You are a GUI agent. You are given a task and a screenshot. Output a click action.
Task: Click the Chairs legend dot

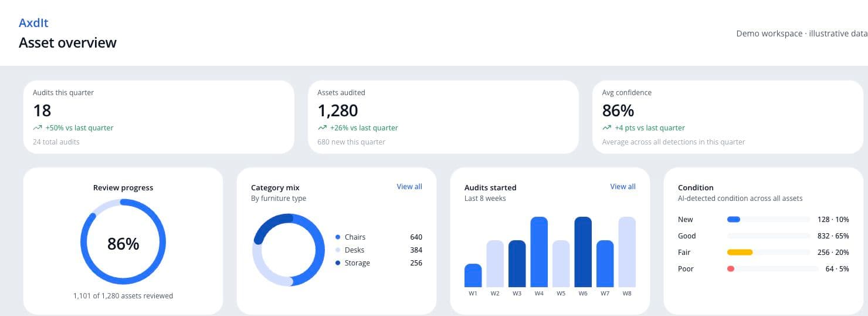(338, 237)
